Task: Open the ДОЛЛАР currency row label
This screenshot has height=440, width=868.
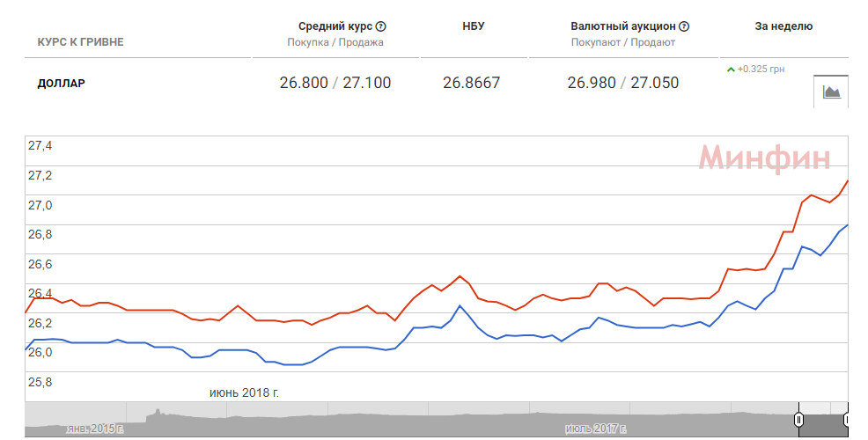Action: [62, 84]
